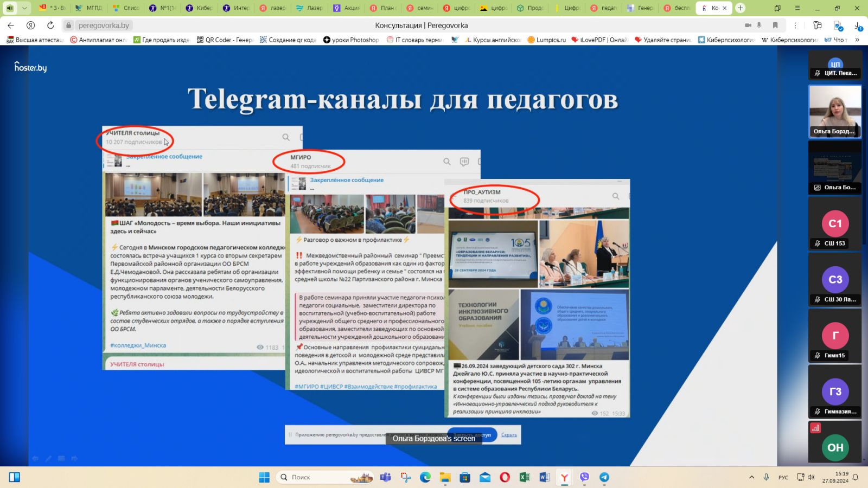Open the browser downloads icon
The width and height of the screenshot is (868, 488).
(x=858, y=25)
